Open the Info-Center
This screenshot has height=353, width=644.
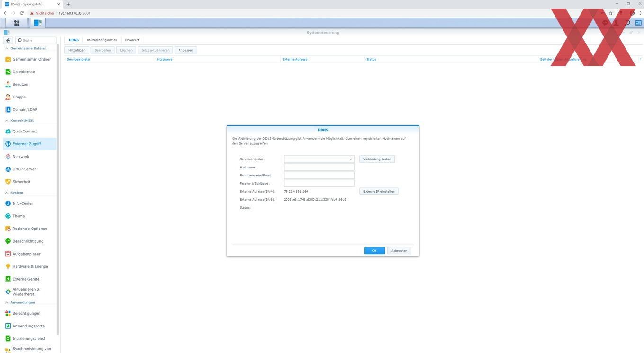tap(30, 203)
